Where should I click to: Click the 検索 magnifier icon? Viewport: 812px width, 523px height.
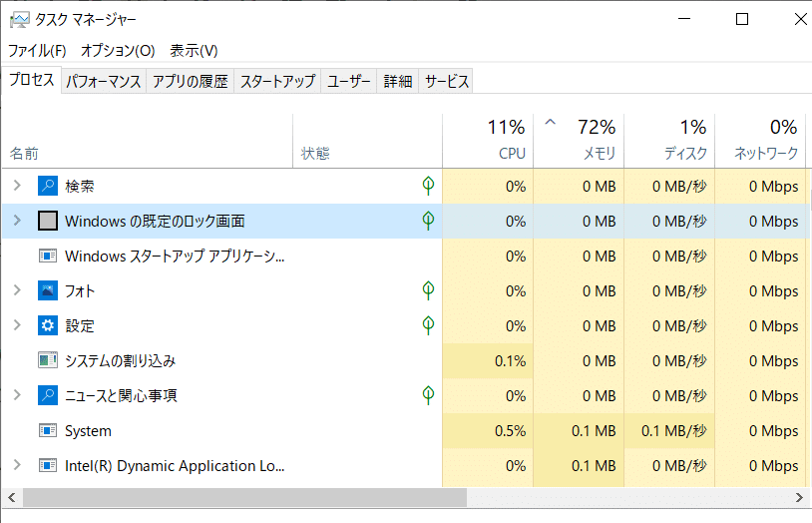[x=48, y=186]
